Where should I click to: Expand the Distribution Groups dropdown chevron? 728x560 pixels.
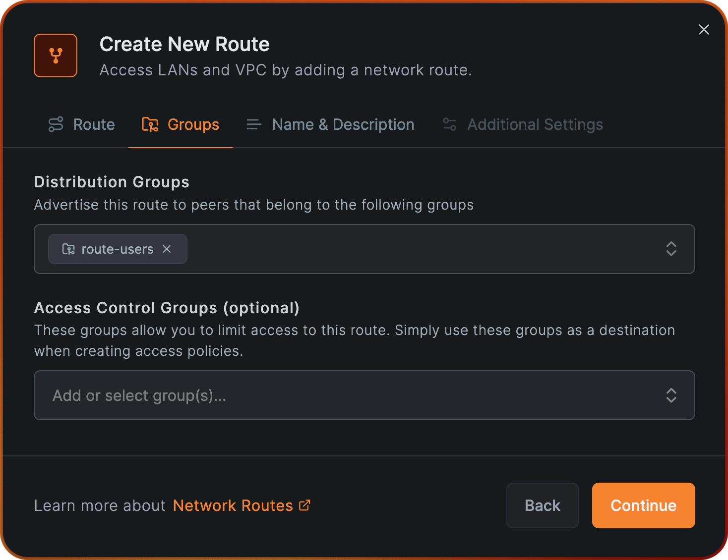[671, 249]
